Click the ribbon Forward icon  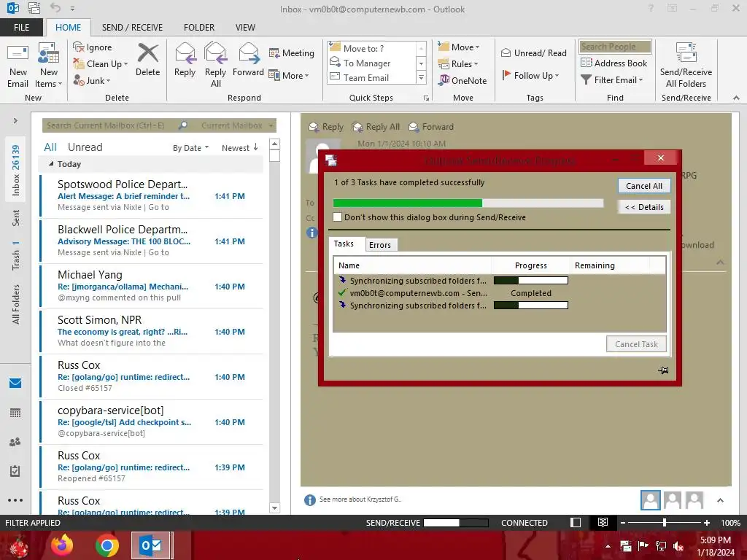click(248, 60)
